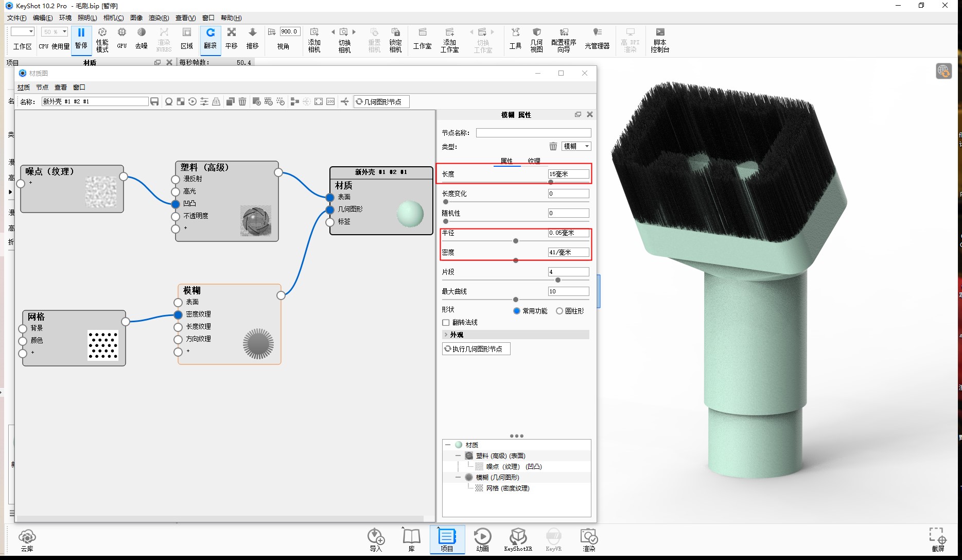Viewport: 962px width, 560px height.
Task: Click the 密度 slider handle
Action: click(516, 260)
